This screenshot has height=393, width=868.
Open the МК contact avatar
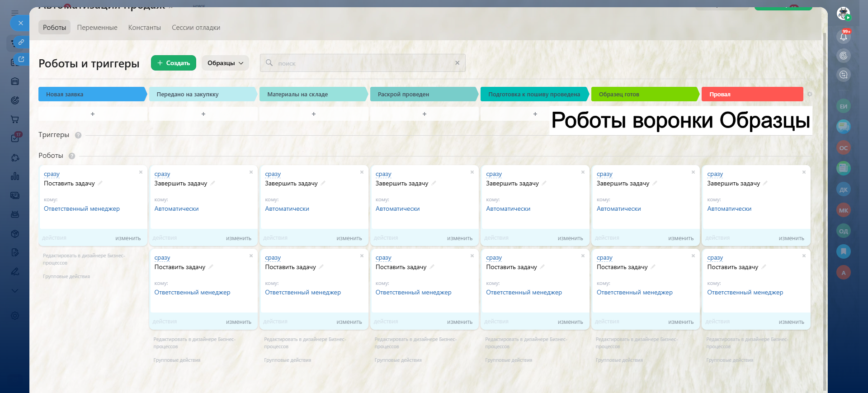[x=844, y=210]
